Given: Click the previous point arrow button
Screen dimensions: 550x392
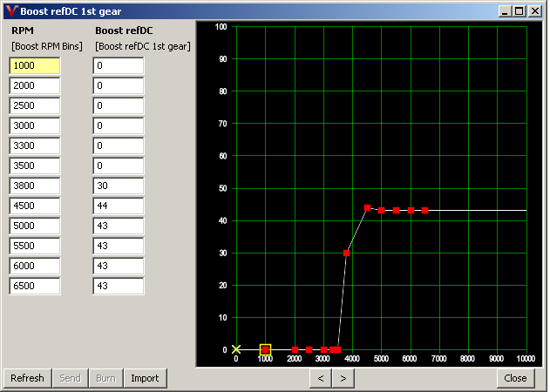Looking at the screenshot, I should [321, 378].
